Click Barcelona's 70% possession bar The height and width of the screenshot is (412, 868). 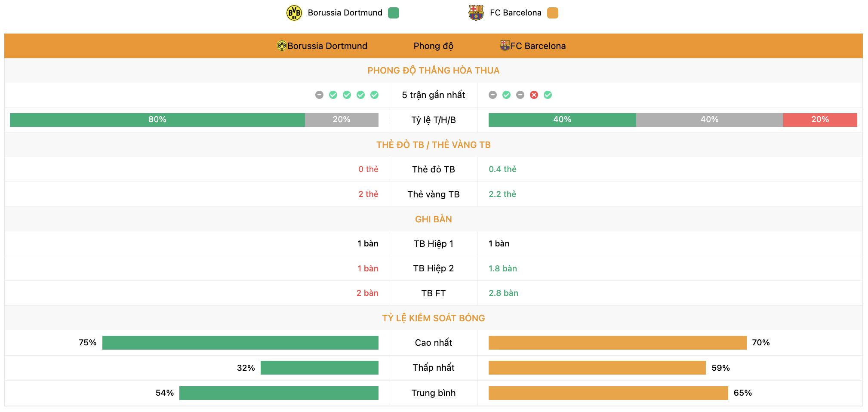coord(618,343)
